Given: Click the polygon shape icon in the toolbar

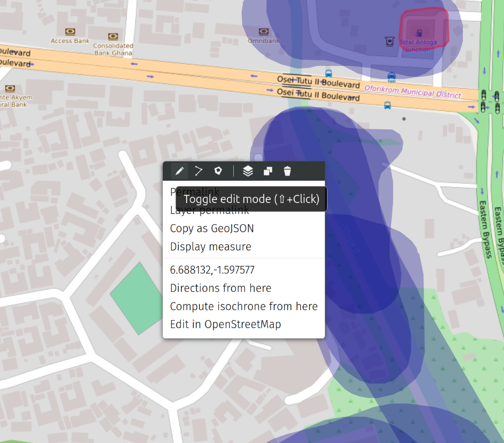Looking at the screenshot, I should point(218,171).
